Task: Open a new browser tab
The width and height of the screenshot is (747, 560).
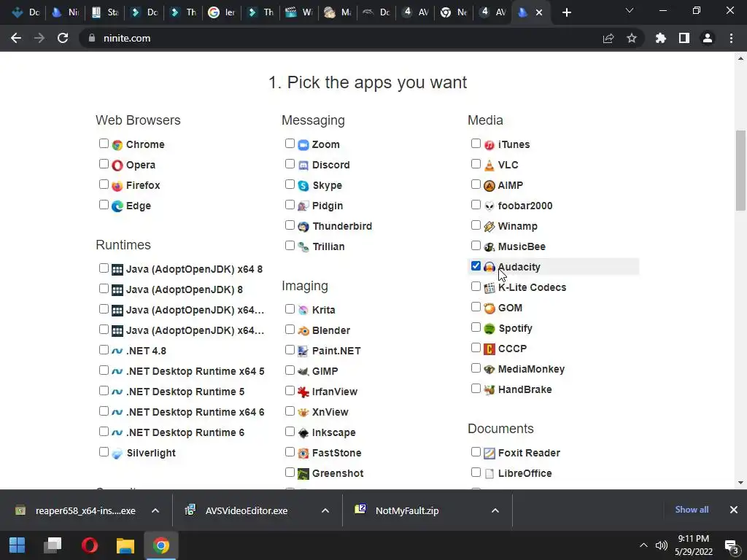Action: point(566,12)
